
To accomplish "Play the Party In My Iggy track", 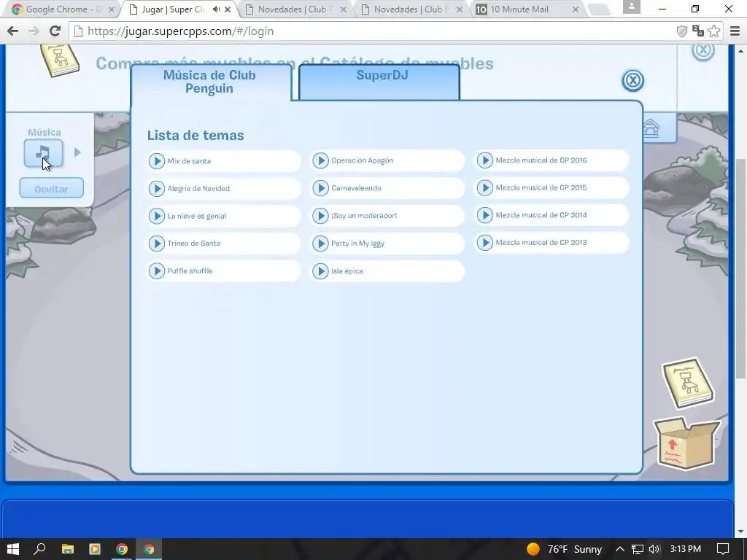I will pyautogui.click(x=321, y=244).
